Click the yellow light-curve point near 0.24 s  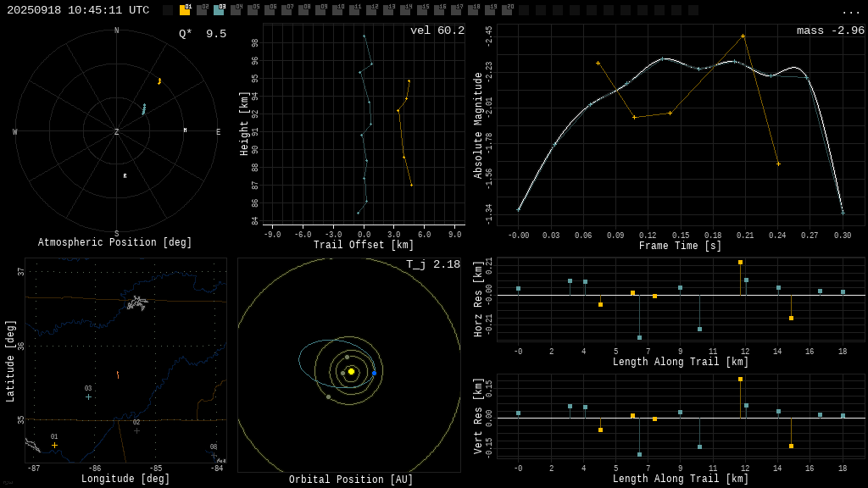(778, 164)
